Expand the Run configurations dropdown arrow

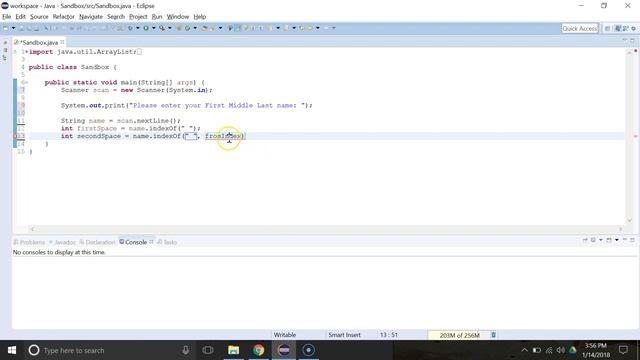click(x=153, y=28)
